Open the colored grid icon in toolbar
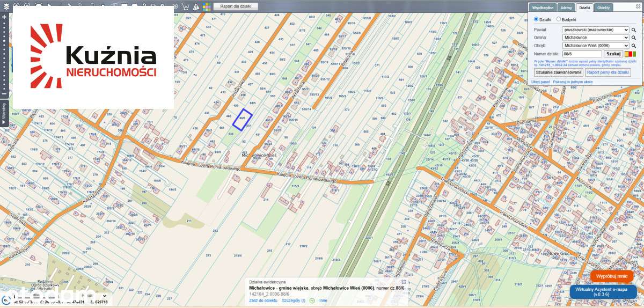644x308 pixels. (x=207, y=6)
